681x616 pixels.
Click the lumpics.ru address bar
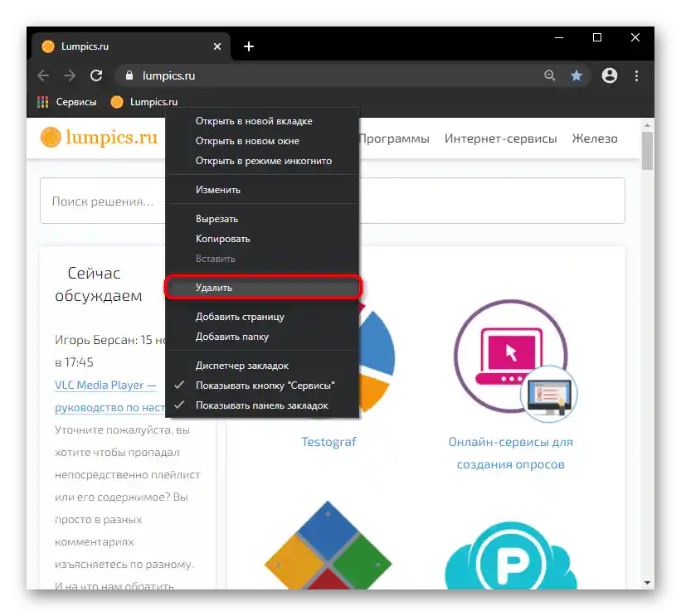click(x=330, y=76)
